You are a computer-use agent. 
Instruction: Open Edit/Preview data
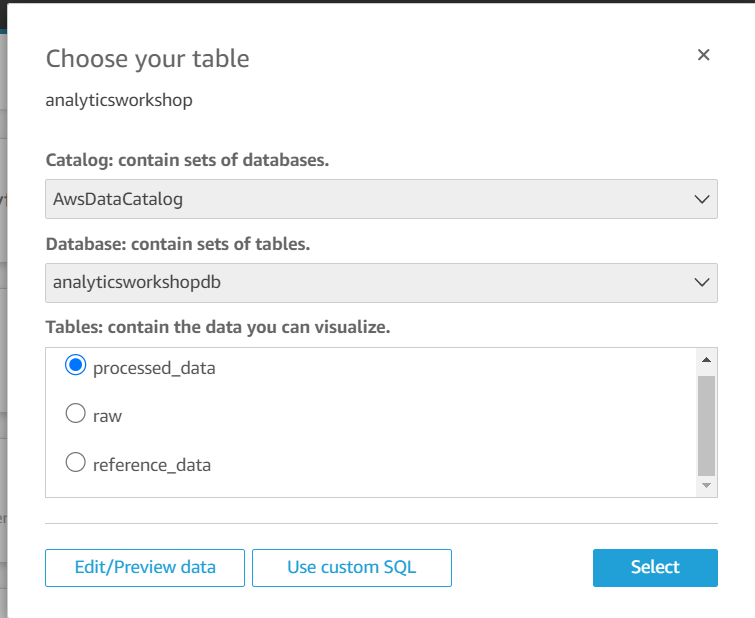coord(145,567)
